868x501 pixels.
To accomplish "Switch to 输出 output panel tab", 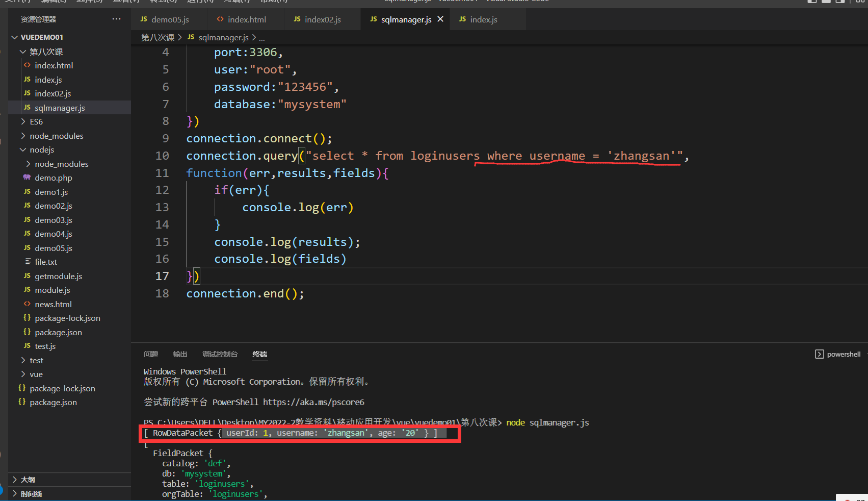I will pyautogui.click(x=180, y=354).
